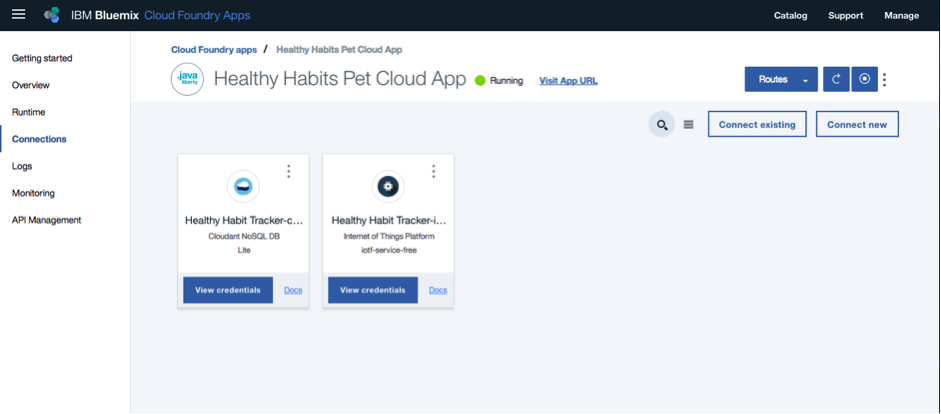Open the Logs section
The image size is (941, 414).
pos(22,166)
